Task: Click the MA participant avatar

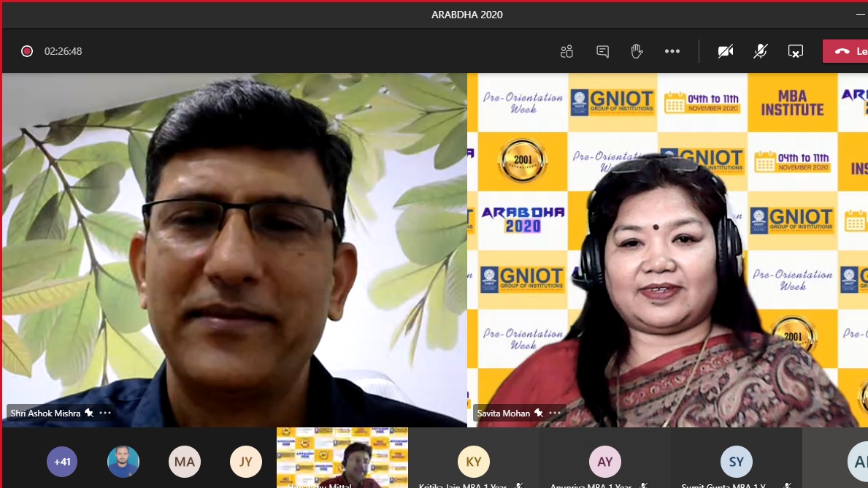Action: click(x=185, y=462)
